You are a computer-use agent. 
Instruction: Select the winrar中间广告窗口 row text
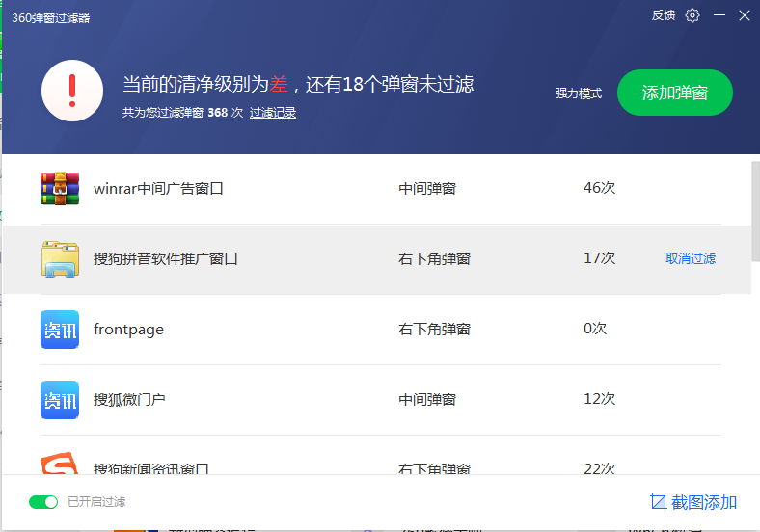(158, 189)
